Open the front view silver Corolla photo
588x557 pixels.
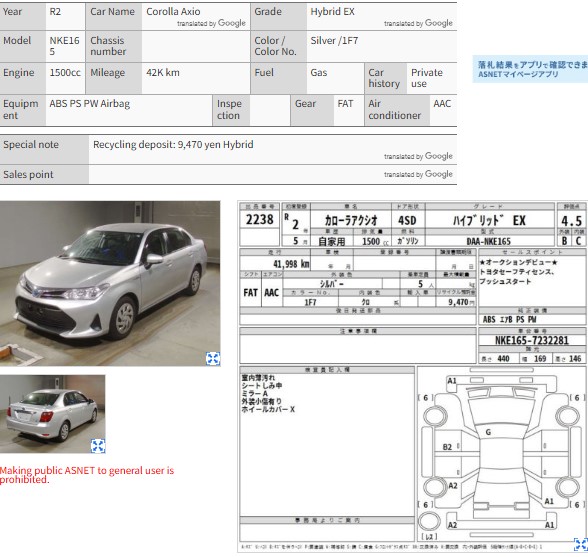tap(110, 283)
